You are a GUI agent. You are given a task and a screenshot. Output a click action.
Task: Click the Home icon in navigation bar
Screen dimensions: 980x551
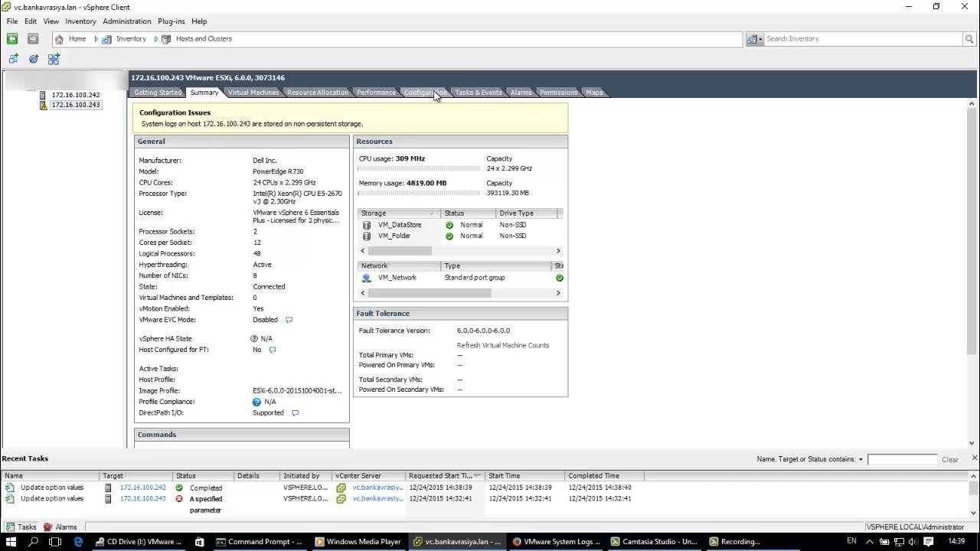pyautogui.click(x=59, y=39)
